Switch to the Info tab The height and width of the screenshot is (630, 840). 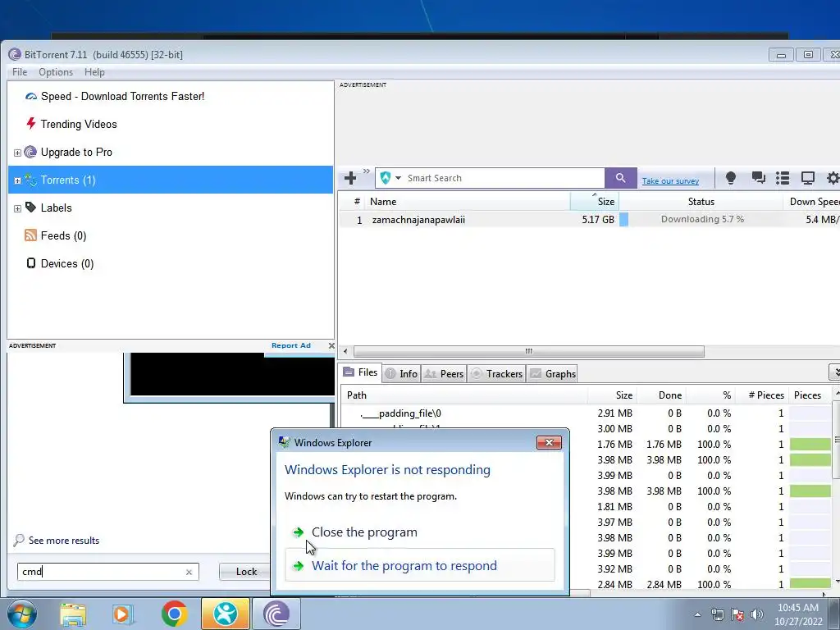click(401, 373)
